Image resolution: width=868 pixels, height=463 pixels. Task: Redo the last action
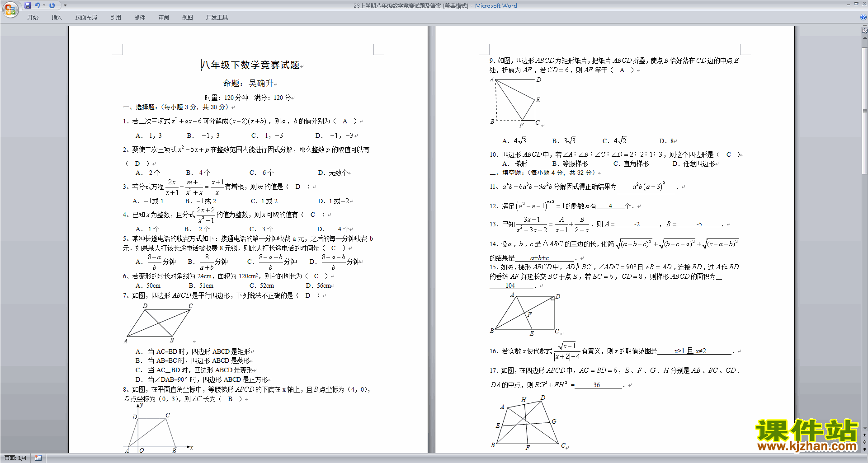point(52,5)
